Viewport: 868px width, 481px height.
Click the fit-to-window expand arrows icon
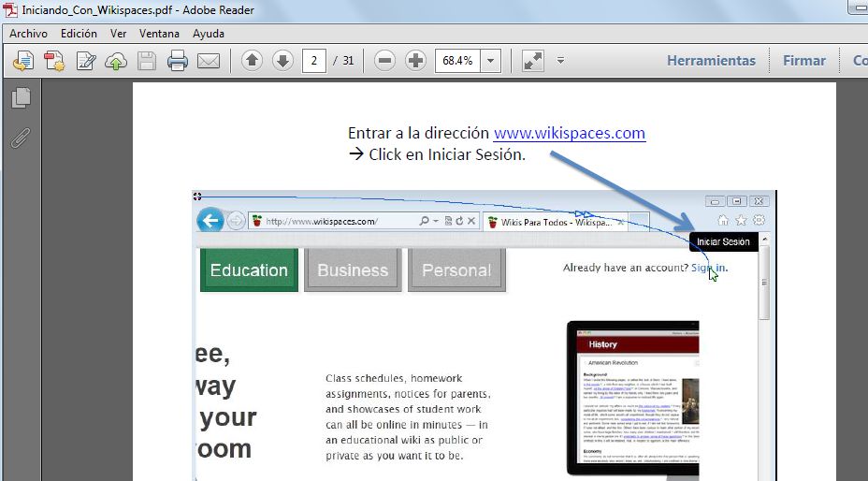(533, 61)
